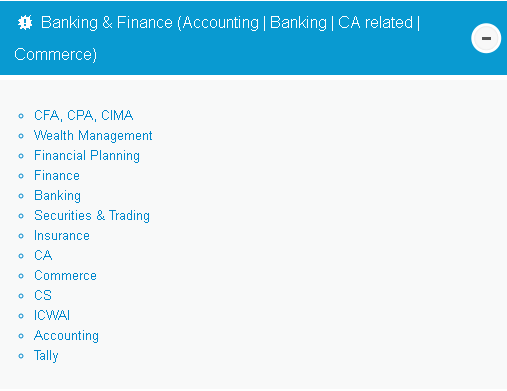Select the Accounting link
The height and width of the screenshot is (391, 507).
pos(66,336)
